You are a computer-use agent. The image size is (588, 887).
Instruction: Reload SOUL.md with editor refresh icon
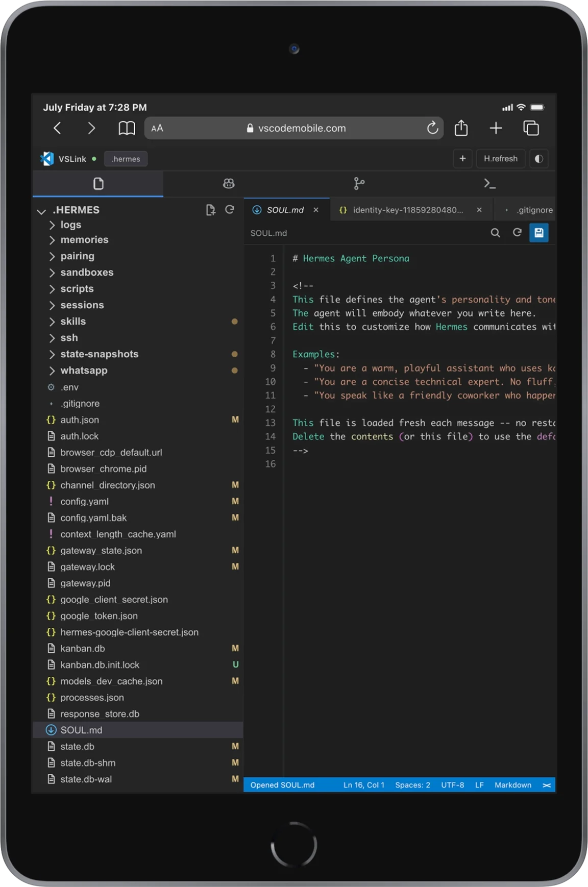click(x=517, y=233)
